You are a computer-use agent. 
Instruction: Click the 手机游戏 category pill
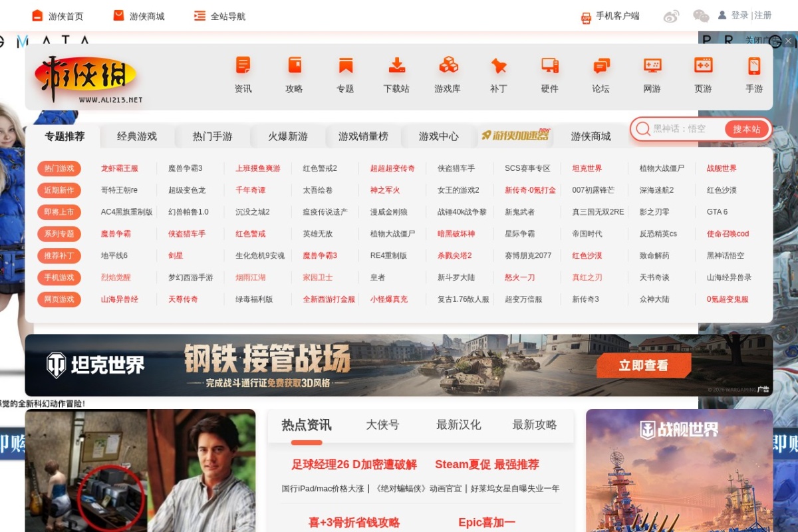(x=59, y=277)
